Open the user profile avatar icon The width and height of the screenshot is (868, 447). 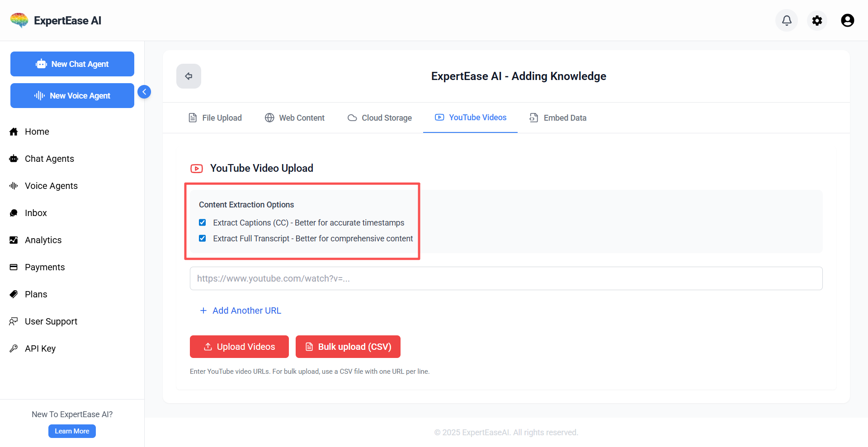point(847,20)
